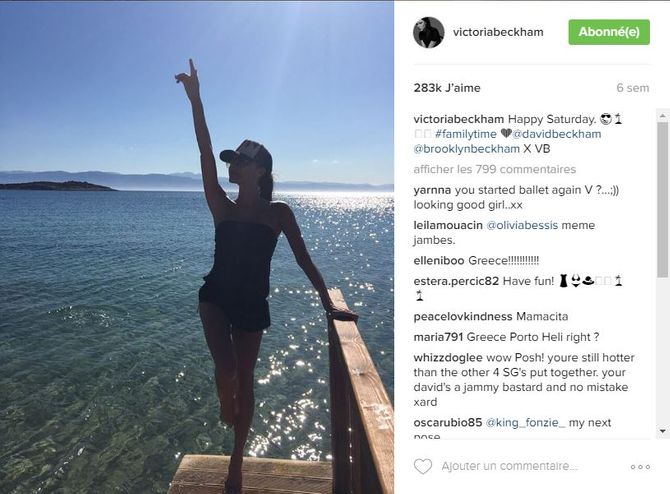Viewport: 670px width, 494px height.
Task: Click scrollbar up arrow in comments
Action: [x=662, y=116]
